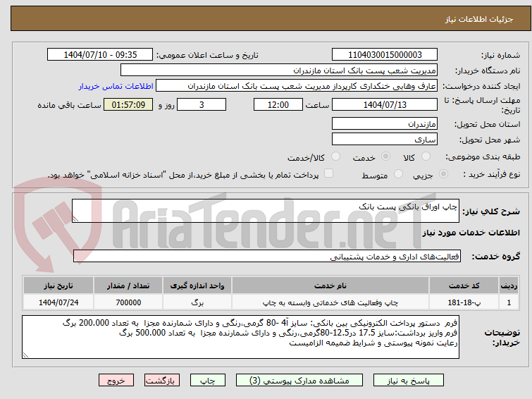532x399 pixels.
Task: Click the تعداد / مقدار column header
Action: [128, 286]
